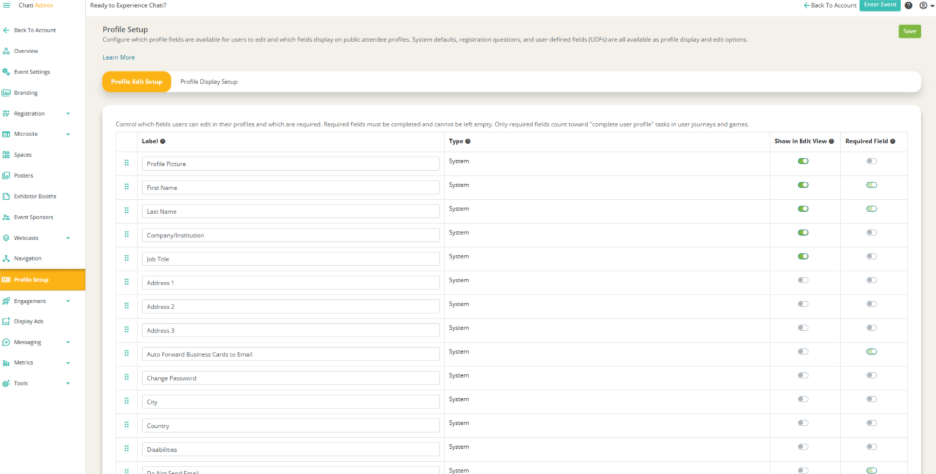Click the Display Ads sidebar icon
Viewport: 936px width, 474px height.
[x=7, y=321]
